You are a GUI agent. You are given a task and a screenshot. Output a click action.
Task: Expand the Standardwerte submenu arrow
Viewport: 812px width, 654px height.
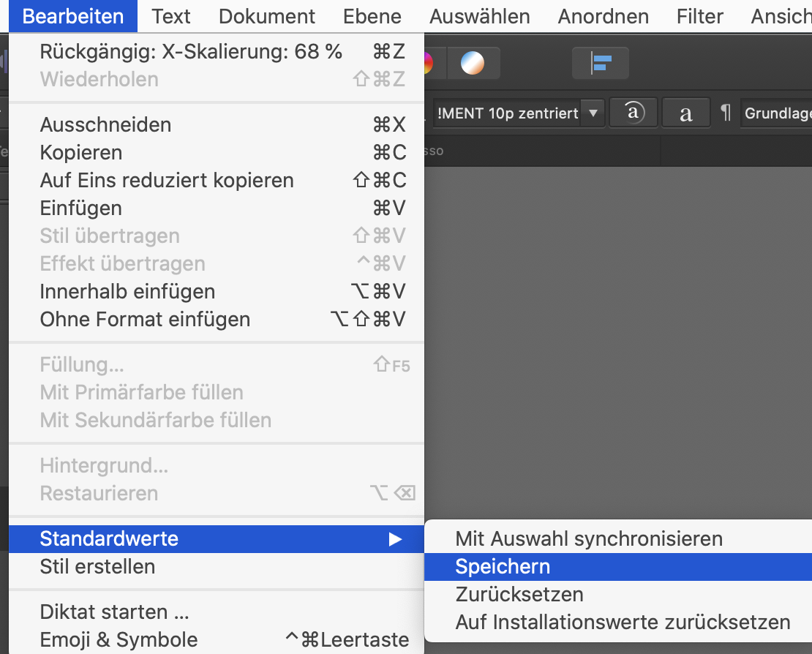(x=395, y=539)
